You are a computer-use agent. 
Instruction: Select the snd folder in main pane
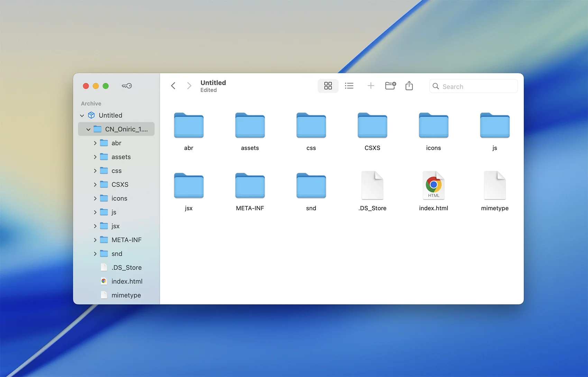point(311,186)
